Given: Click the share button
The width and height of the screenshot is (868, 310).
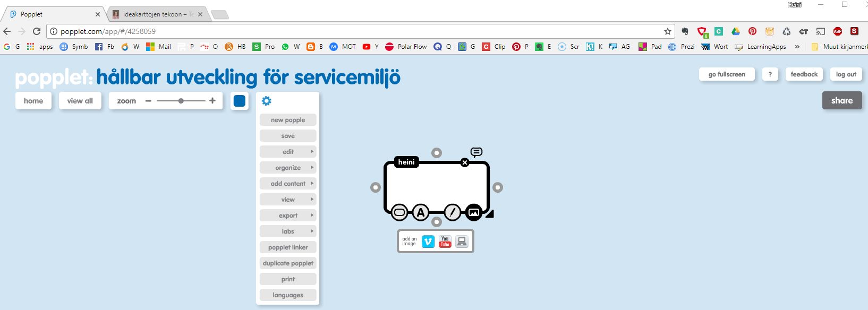Looking at the screenshot, I should [x=841, y=100].
